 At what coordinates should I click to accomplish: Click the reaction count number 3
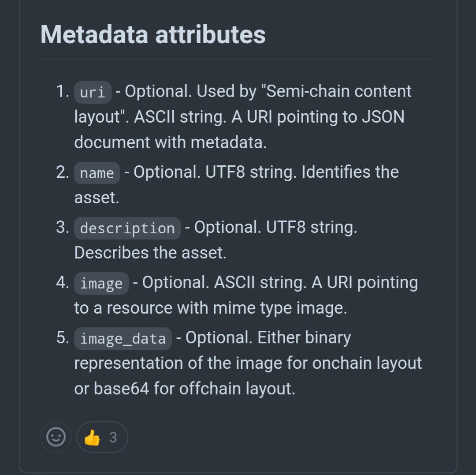point(113,438)
